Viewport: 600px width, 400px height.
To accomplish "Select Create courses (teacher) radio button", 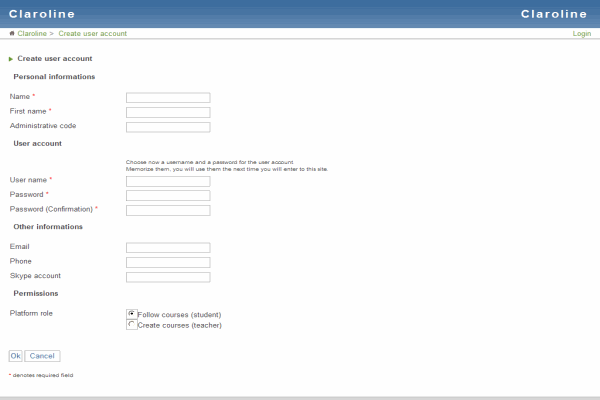I will 132,324.
